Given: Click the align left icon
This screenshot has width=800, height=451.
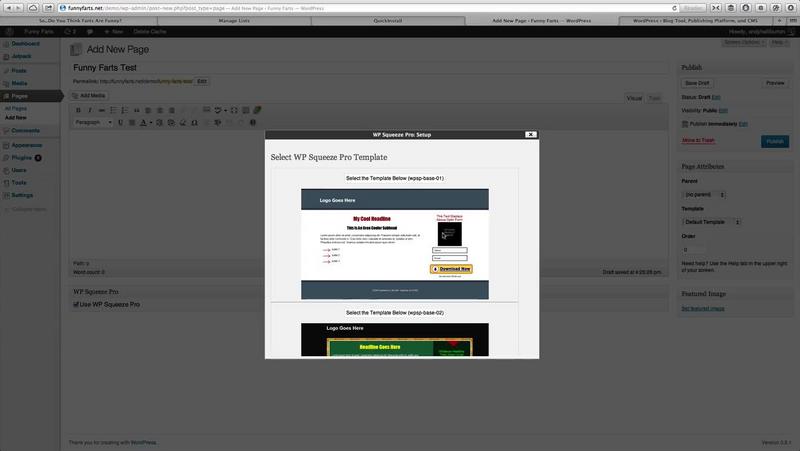Looking at the screenshot, I should tap(148, 110).
